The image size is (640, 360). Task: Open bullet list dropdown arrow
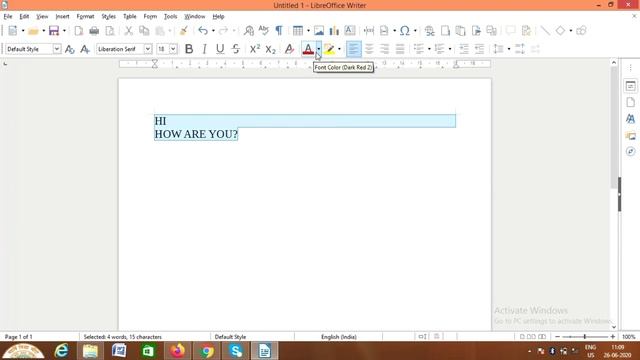[429, 49]
